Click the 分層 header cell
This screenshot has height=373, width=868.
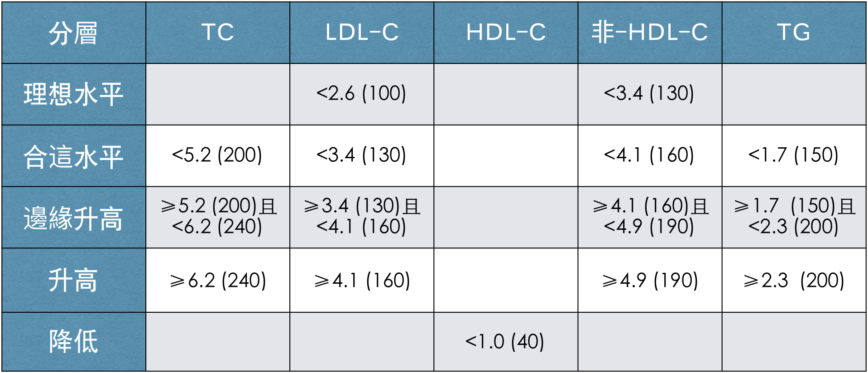[74, 33]
